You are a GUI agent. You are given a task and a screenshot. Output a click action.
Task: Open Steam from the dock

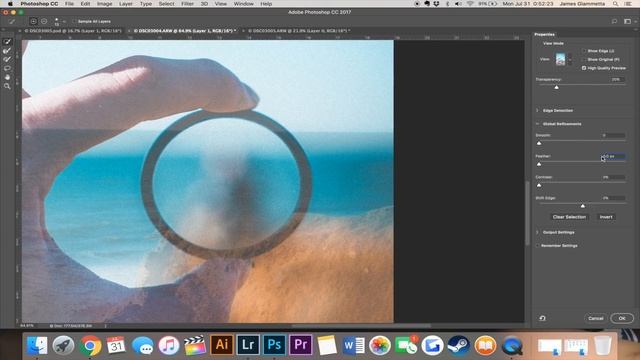[x=458, y=346]
